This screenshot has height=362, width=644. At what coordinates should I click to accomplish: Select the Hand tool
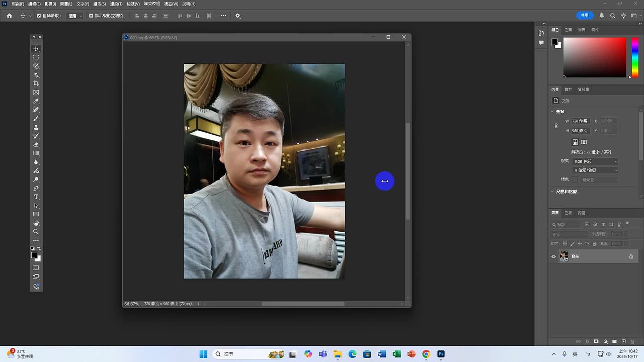coord(36,223)
